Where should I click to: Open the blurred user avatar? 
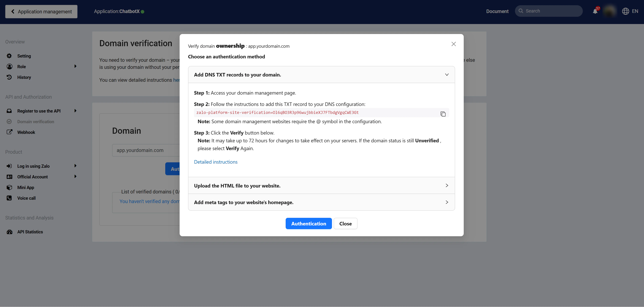coord(610,11)
